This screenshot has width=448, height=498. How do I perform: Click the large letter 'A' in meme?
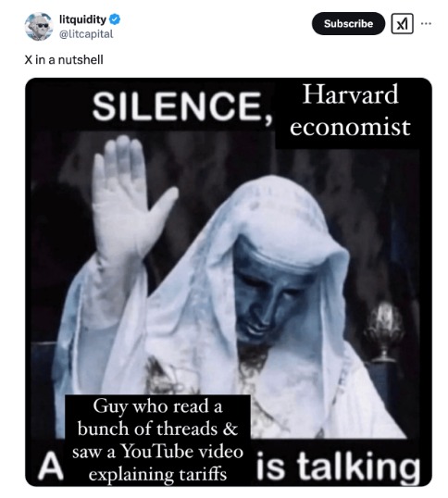click(51, 467)
